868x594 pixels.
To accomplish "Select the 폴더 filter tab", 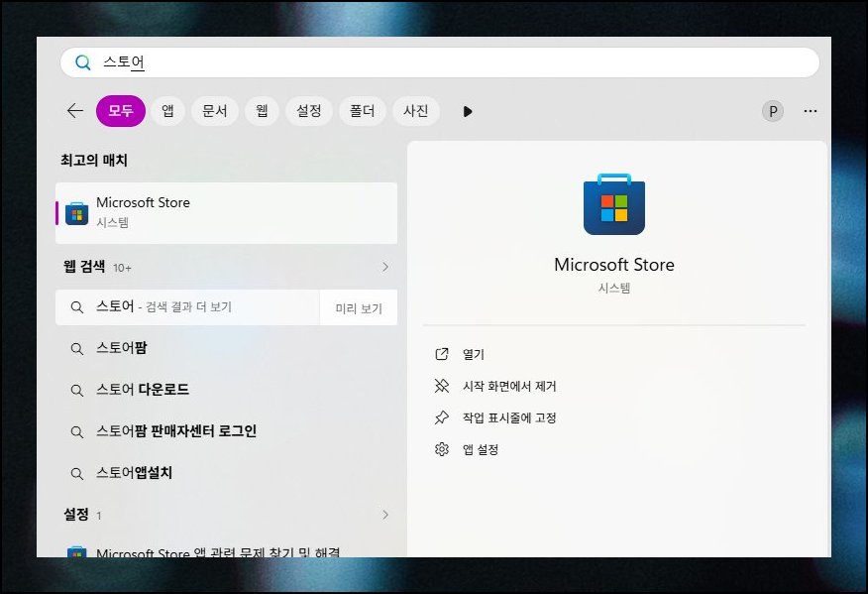I will tap(362, 111).
